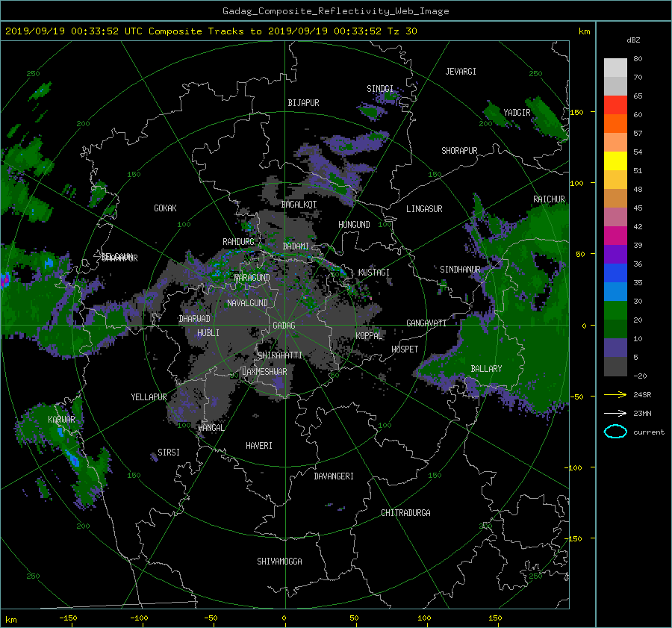
Task: Click the GANGAVATI city label
Action: click(426, 323)
